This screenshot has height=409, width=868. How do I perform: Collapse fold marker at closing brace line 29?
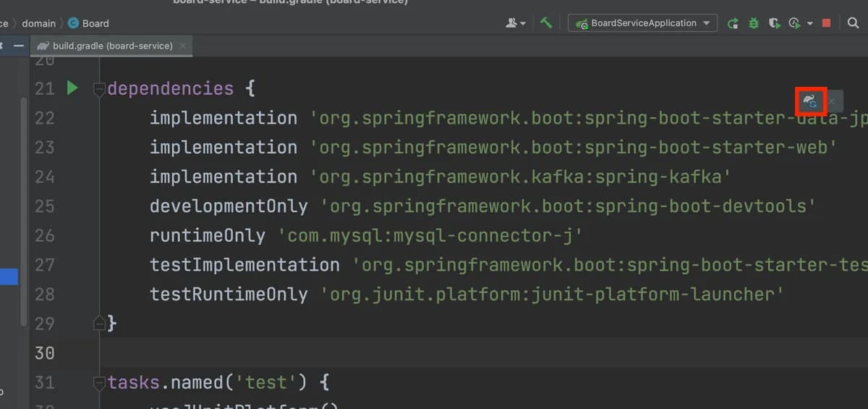pyautogui.click(x=100, y=324)
